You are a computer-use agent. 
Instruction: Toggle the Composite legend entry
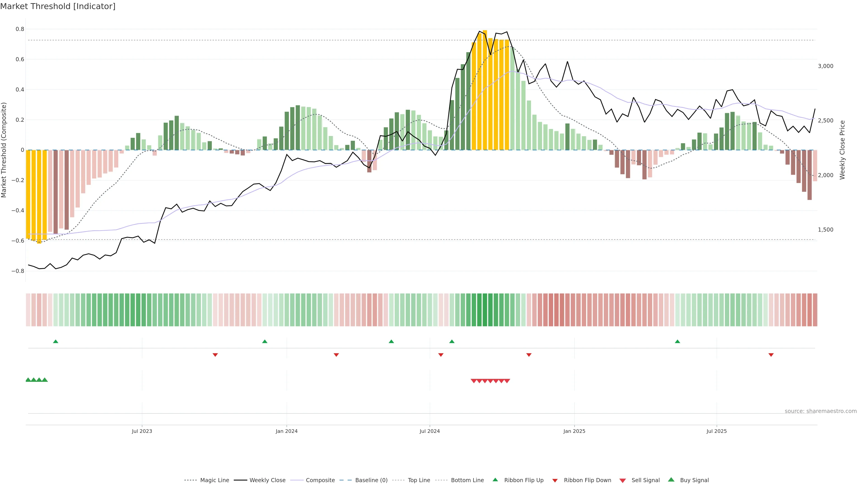pyautogui.click(x=320, y=480)
